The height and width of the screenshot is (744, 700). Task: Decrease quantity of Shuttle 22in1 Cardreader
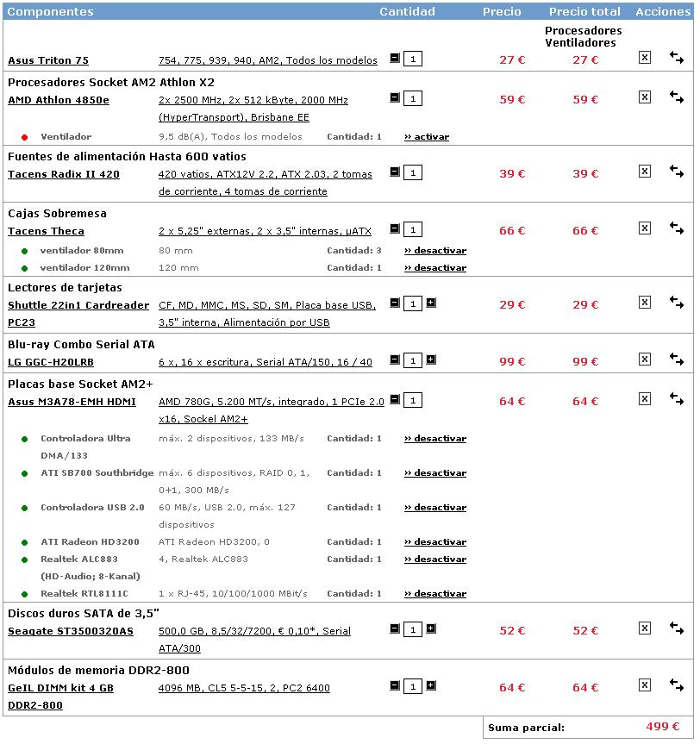(395, 303)
